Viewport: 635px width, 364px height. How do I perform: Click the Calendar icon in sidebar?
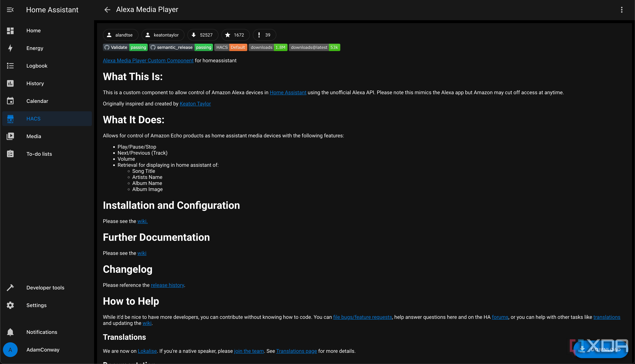[x=10, y=101]
